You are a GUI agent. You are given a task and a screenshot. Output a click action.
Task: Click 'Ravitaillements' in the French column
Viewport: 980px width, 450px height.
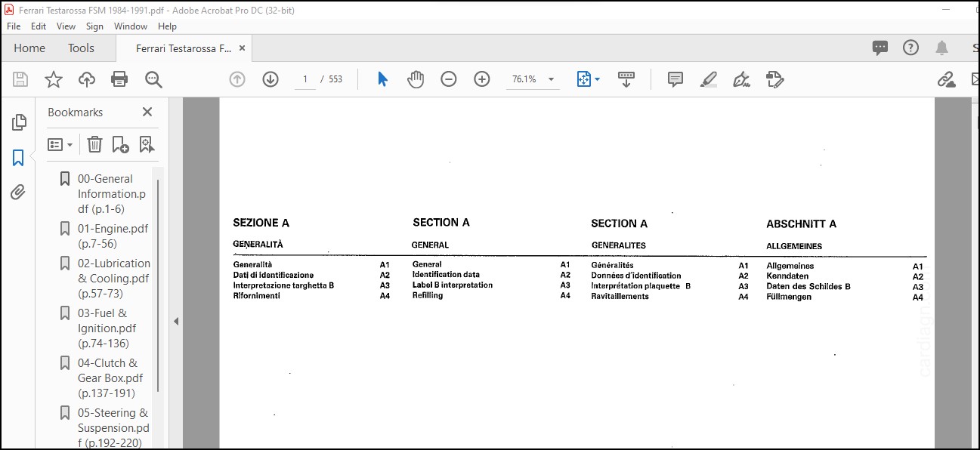coord(620,297)
